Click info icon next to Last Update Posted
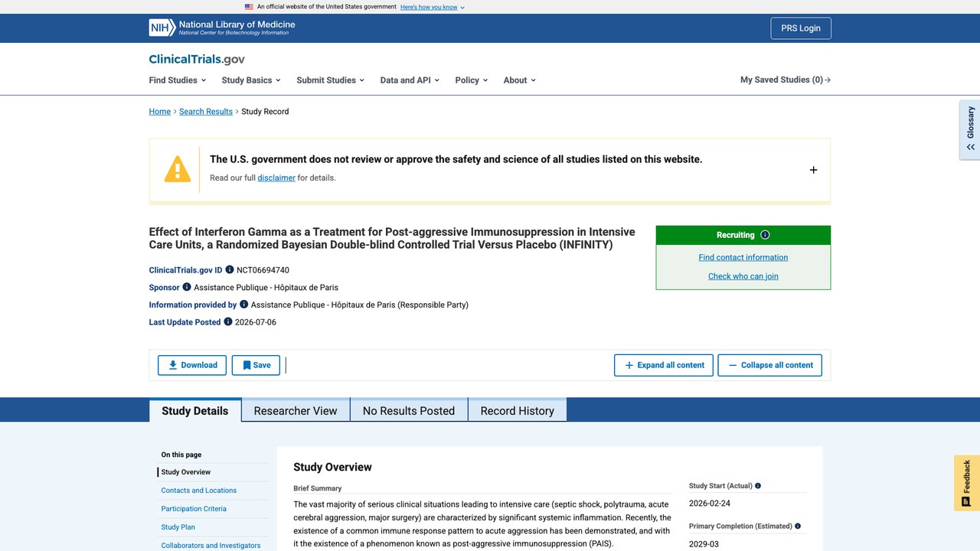This screenshot has width=980, height=551. (x=228, y=322)
